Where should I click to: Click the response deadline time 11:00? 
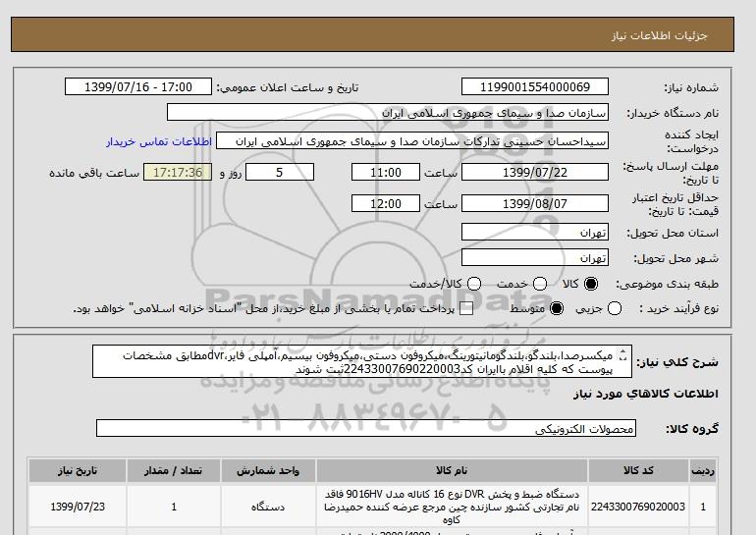[386, 172]
